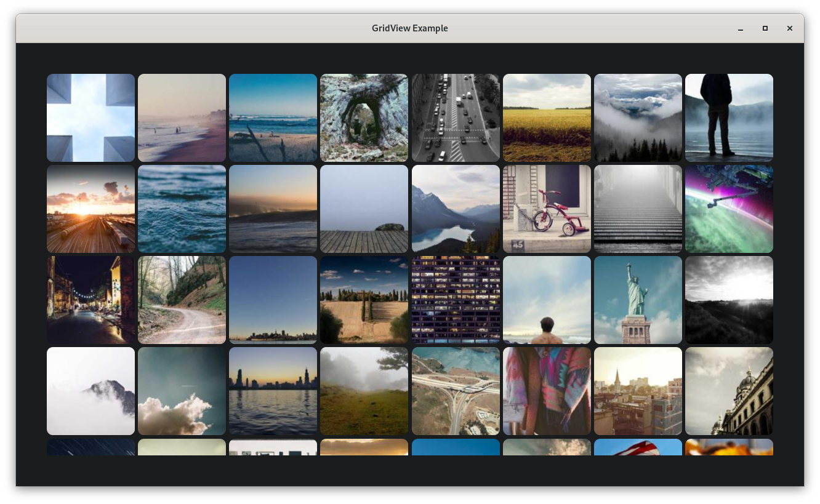Select the red tricycle photo
This screenshot has height=504, width=820.
tap(547, 209)
